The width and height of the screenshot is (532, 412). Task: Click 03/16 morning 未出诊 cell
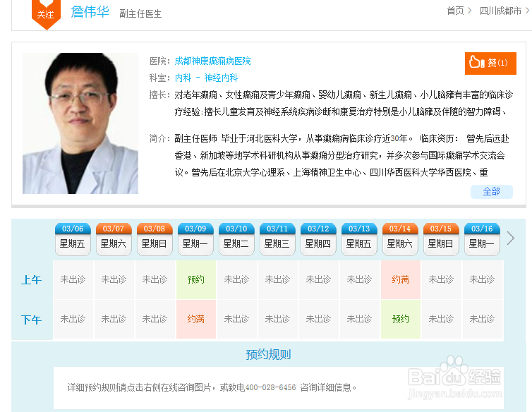tap(482, 279)
